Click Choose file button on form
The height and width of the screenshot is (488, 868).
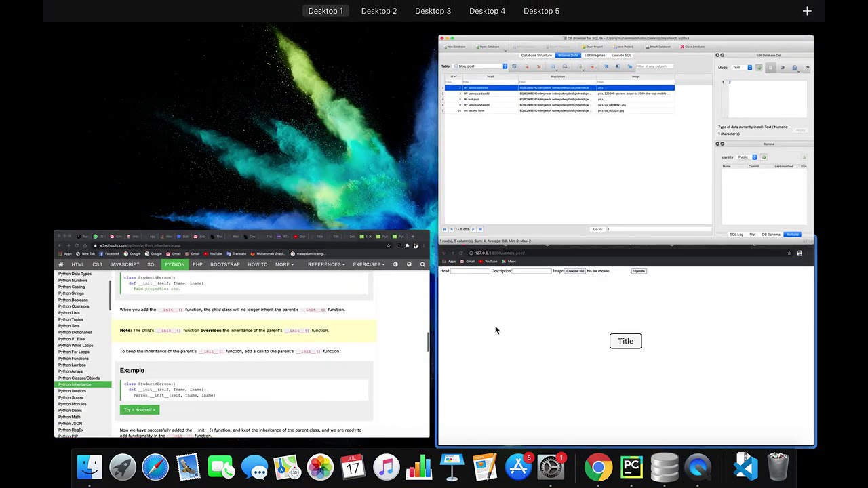tap(575, 271)
